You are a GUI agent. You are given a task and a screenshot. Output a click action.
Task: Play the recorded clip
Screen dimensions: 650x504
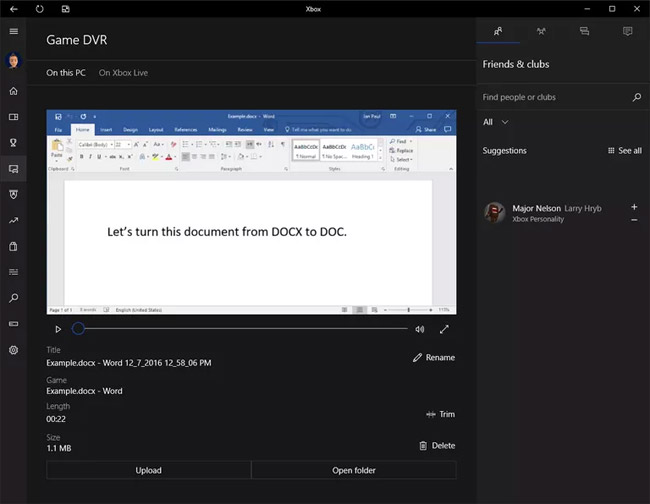tap(58, 329)
